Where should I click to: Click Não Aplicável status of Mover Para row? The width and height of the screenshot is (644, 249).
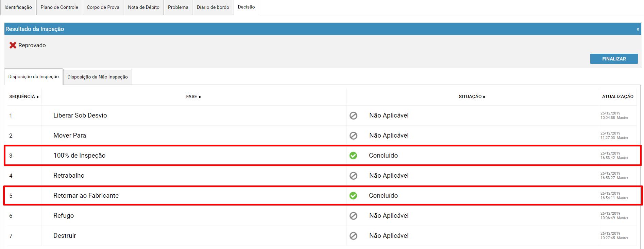(389, 136)
